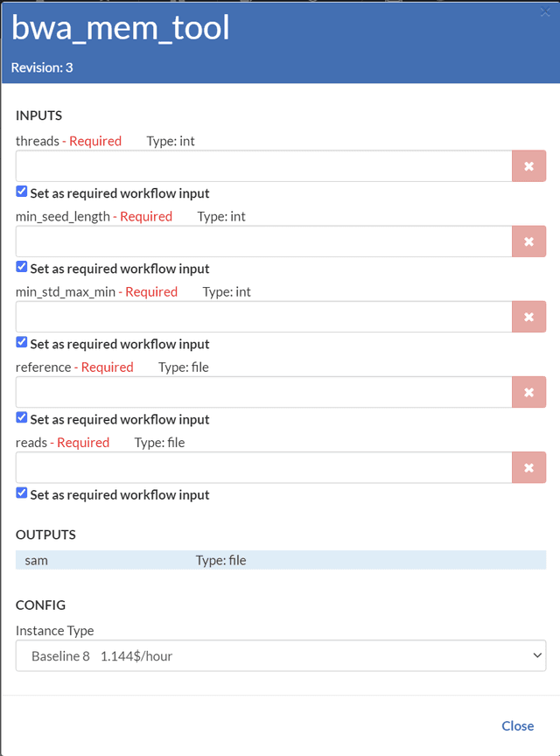Click the min_std_max_min input field
The image size is (560, 756).
click(263, 317)
